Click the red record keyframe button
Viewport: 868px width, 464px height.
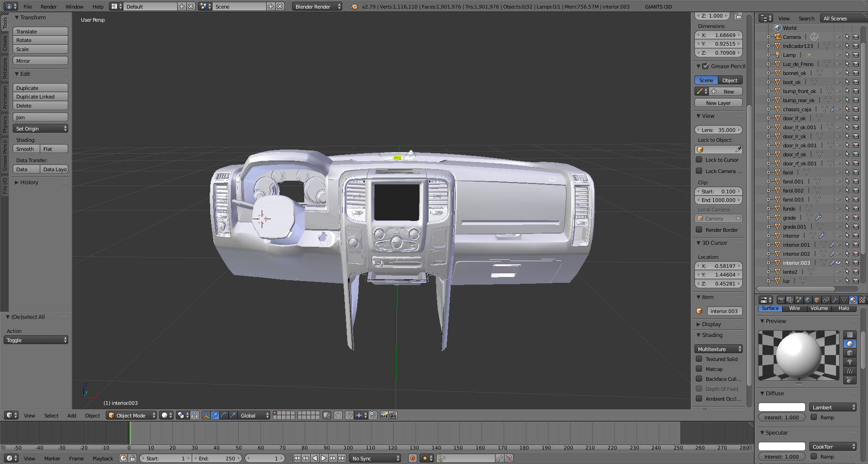[412, 458]
